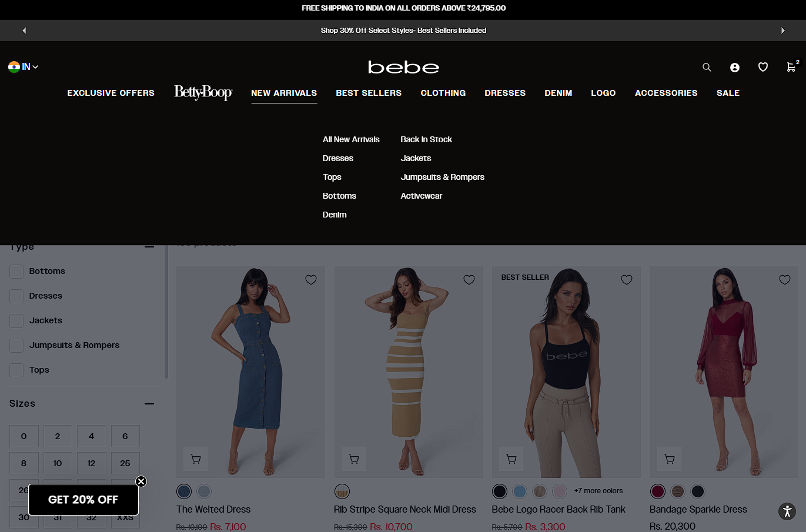Open the Best Sellers menu
This screenshot has height=532, width=806.
point(369,93)
